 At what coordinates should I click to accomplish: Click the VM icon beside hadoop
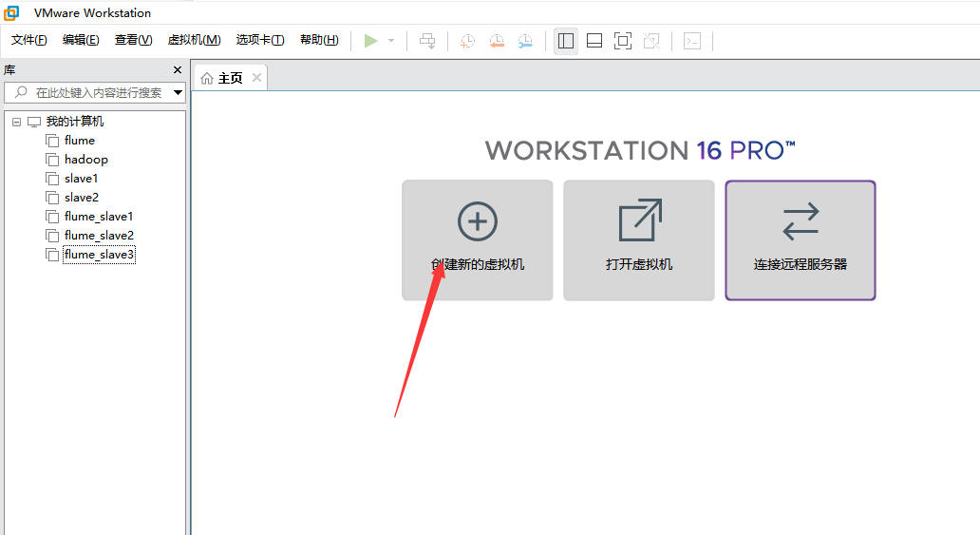(52, 160)
